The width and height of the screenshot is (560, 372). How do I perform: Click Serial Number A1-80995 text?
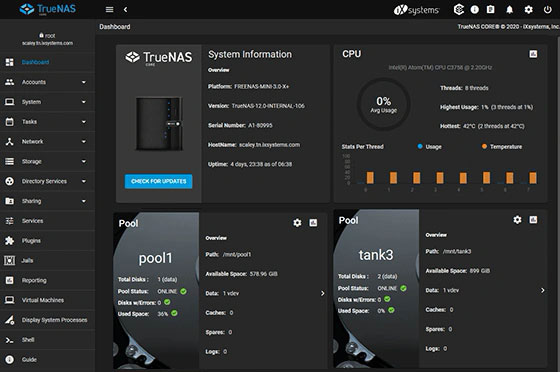240,125
